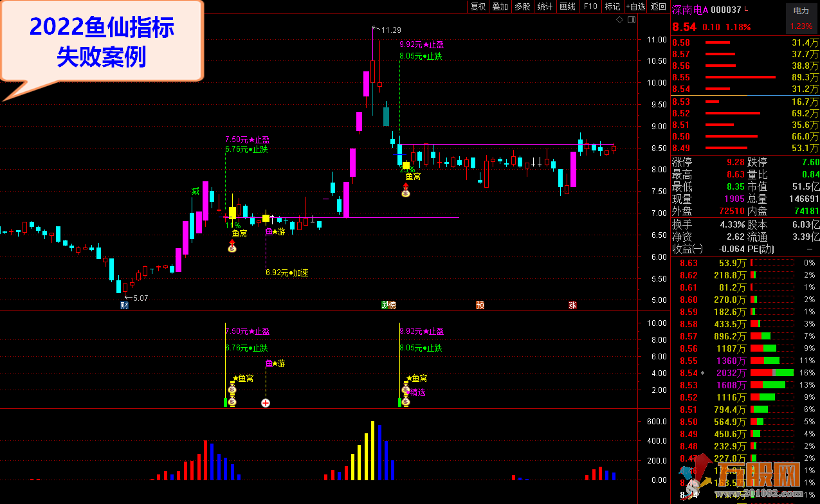Click the yellow signal square above 鱼★游
The image size is (820, 504).
point(266,219)
